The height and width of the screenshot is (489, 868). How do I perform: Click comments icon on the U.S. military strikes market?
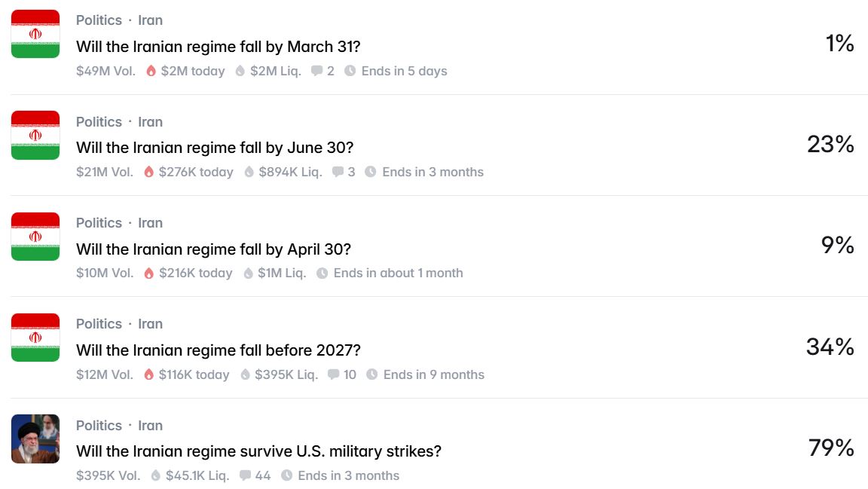(x=245, y=475)
